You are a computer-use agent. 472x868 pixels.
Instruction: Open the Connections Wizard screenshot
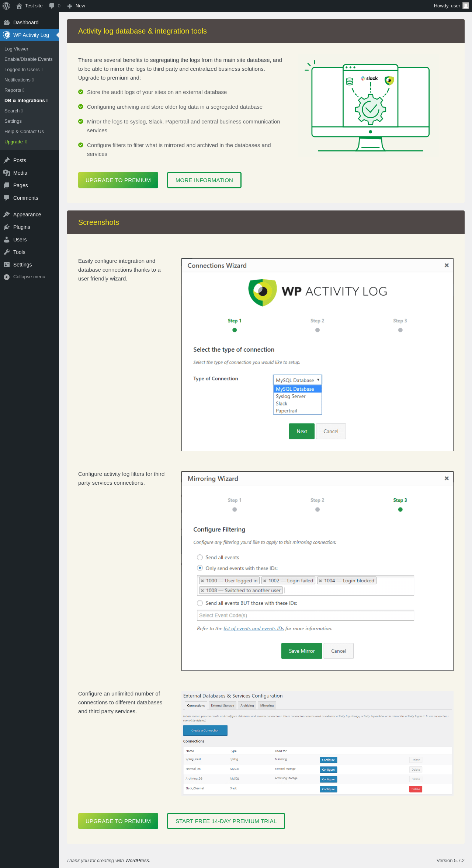pos(317,355)
